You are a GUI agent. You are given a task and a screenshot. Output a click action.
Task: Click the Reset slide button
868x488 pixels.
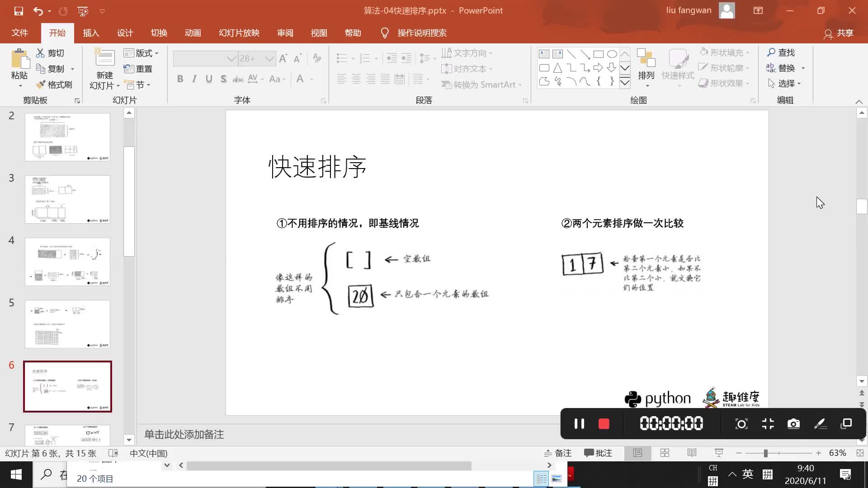tap(138, 69)
